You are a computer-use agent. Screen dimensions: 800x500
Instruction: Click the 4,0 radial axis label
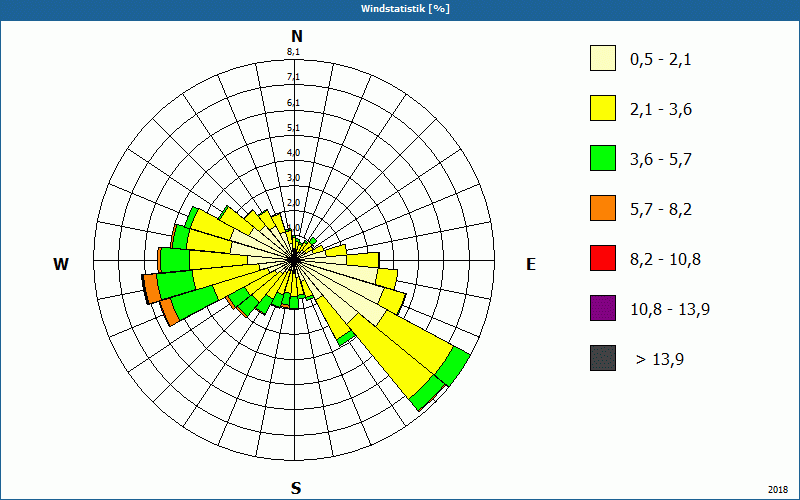coord(293,153)
